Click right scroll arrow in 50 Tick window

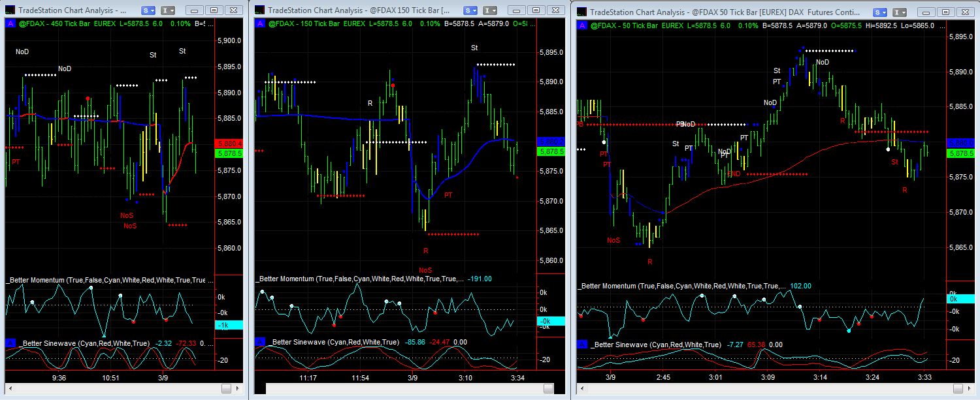[971, 389]
